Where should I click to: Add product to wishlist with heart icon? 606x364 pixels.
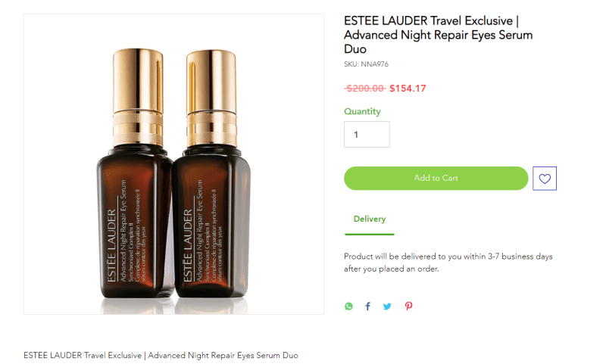[545, 179]
